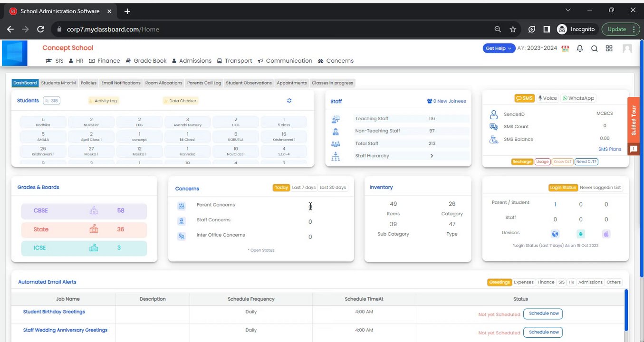
Task: Click the students refresh icon
Action: pyautogui.click(x=289, y=101)
